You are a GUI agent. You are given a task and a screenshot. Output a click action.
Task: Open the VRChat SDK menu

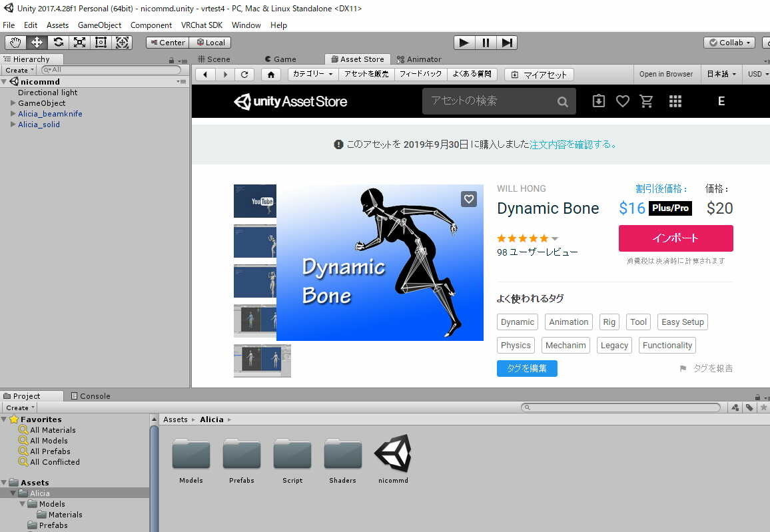coord(201,25)
